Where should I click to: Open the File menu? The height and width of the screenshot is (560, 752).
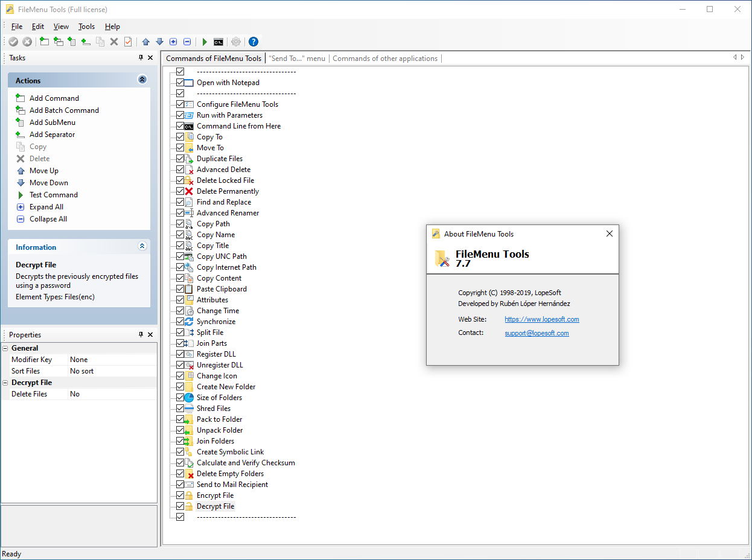(x=17, y=27)
